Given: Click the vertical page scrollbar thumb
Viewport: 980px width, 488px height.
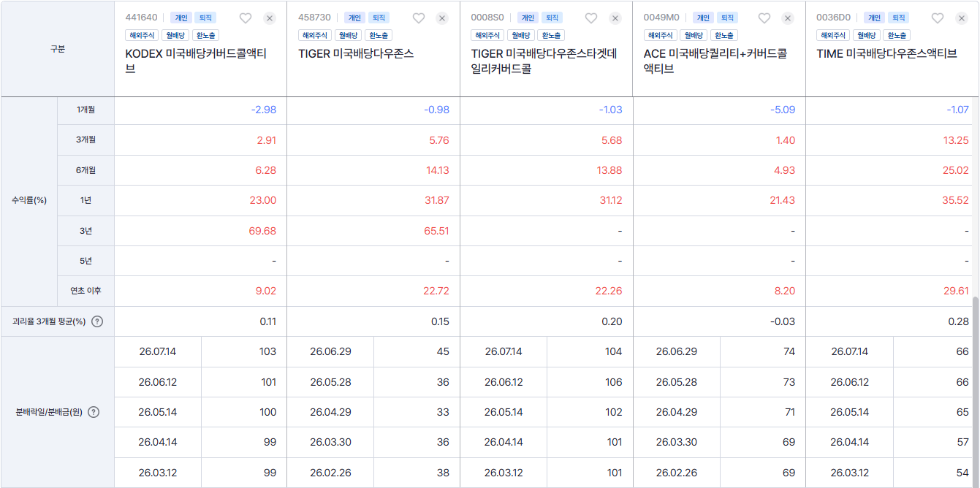Looking at the screenshot, I should [975, 390].
